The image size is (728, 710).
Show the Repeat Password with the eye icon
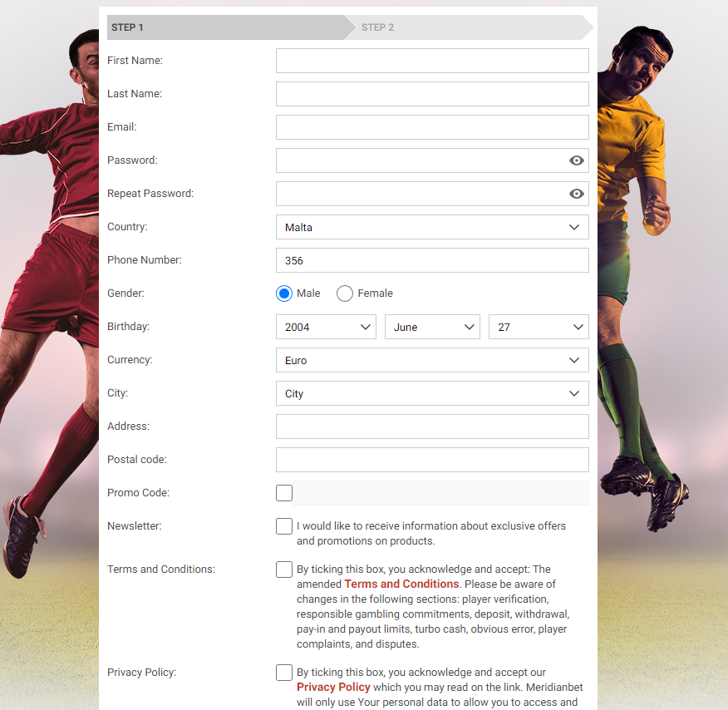tap(576, 194)
